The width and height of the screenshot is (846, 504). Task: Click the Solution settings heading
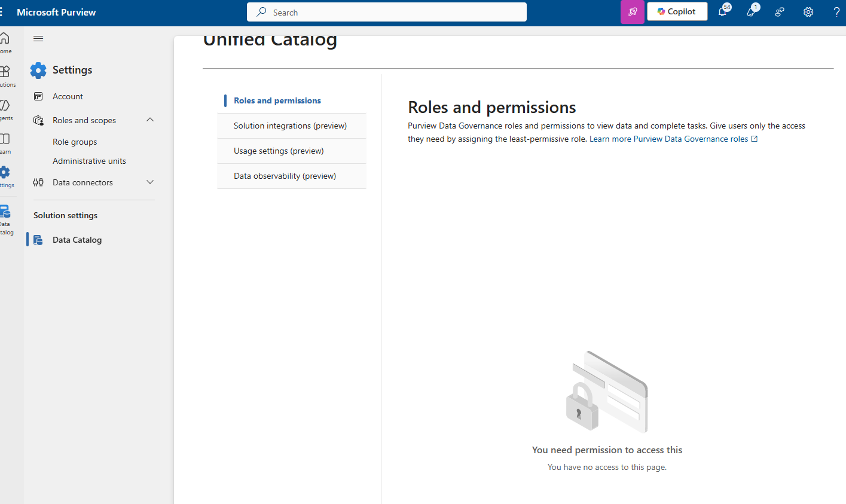(x=65, y=215)
